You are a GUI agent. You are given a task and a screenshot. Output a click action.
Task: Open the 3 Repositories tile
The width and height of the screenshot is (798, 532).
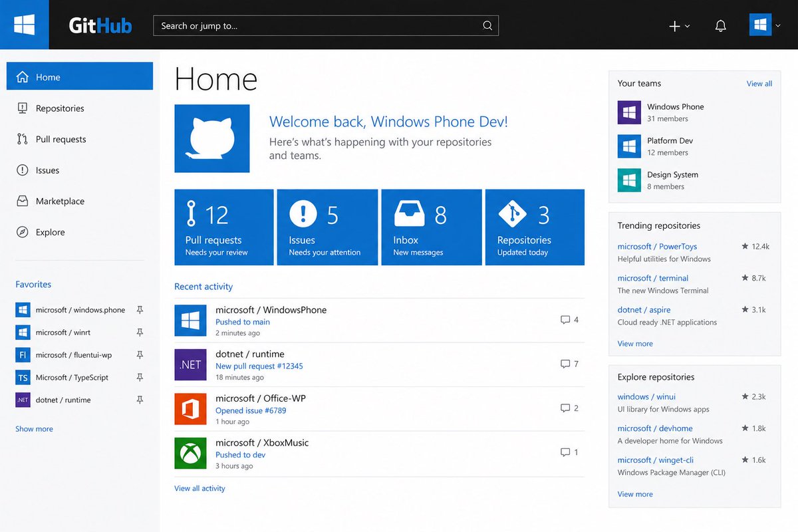(x=535, y=227)
